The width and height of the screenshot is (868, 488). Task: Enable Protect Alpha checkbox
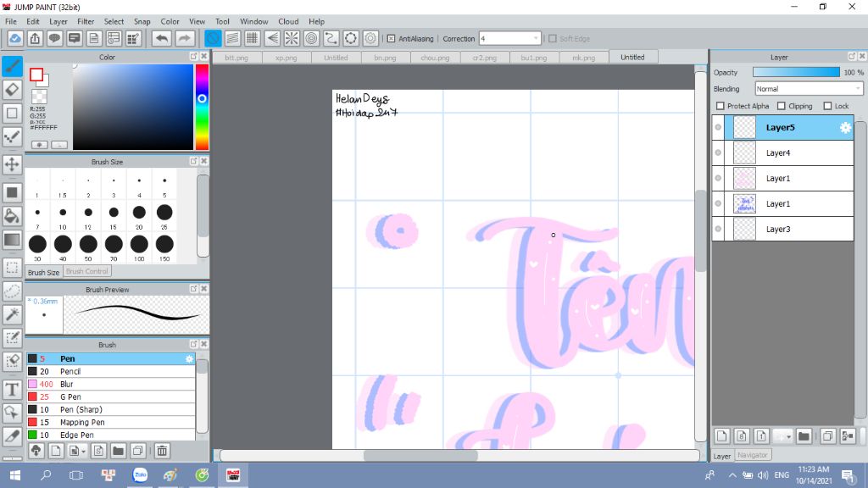(x=720, y=106)
